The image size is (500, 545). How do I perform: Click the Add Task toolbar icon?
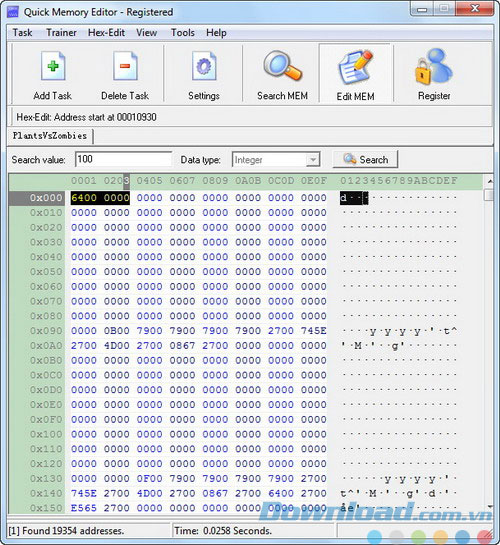pyautogui.click(x=53, y=66)
